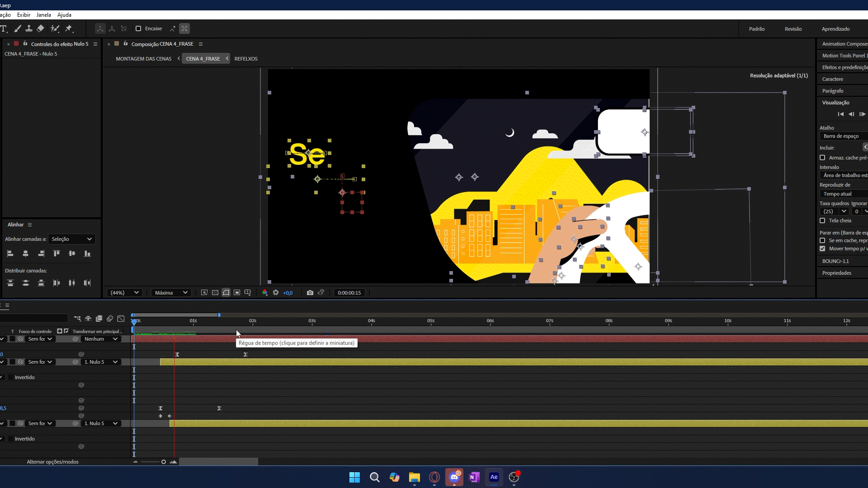Viewport: 868px width, 488px height.
Task: Select the Eraser tool
Action: (41, 28)
